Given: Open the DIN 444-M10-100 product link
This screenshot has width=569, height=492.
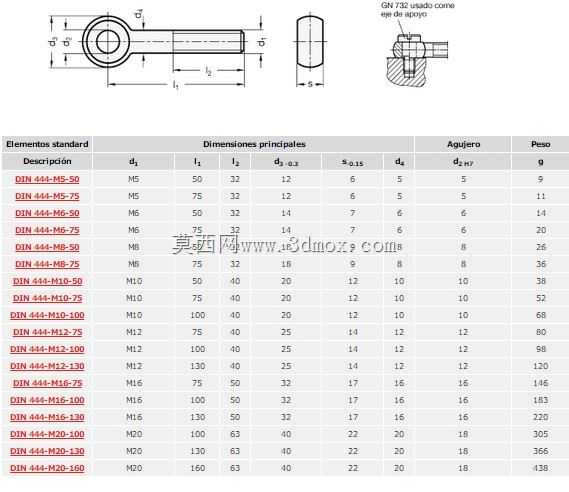Looking at the screenshot, I should coord(47,316).
